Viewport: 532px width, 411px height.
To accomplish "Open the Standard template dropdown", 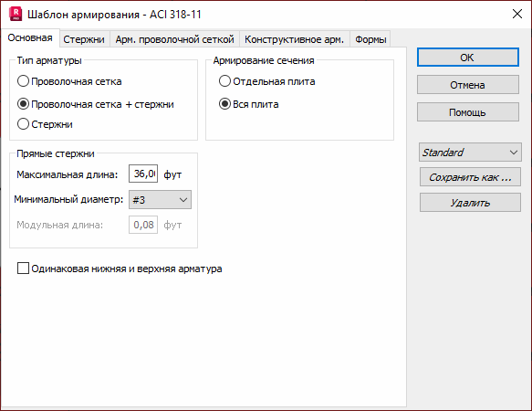I will [x=470, y=153].
